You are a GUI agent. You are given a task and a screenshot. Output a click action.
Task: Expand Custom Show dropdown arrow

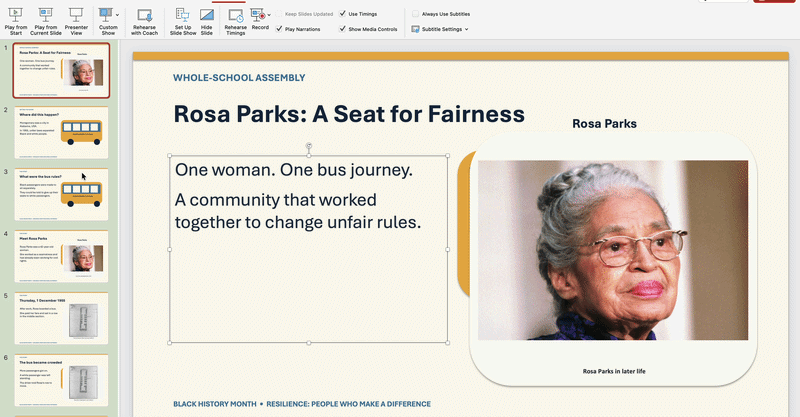[x=117, y=15]
